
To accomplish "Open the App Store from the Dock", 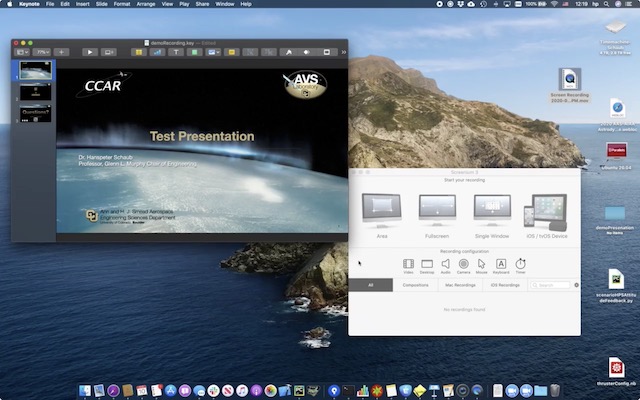I will click(x=170, y=391).
